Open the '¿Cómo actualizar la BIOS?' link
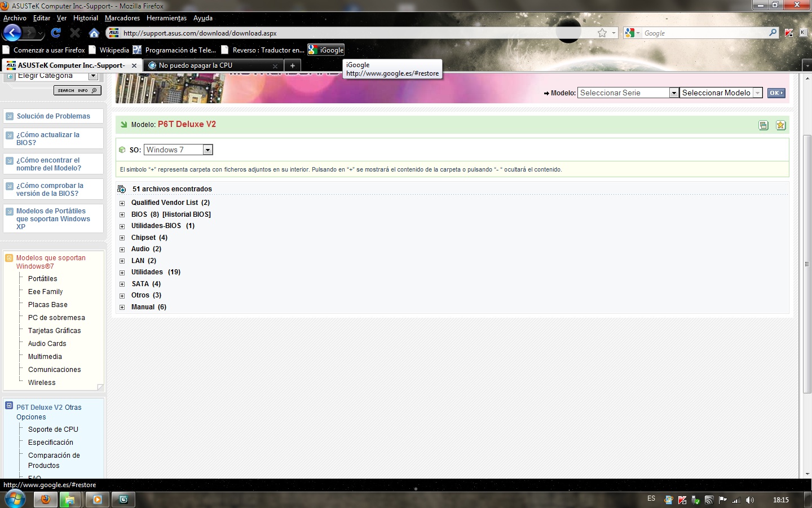 (48, 139)
